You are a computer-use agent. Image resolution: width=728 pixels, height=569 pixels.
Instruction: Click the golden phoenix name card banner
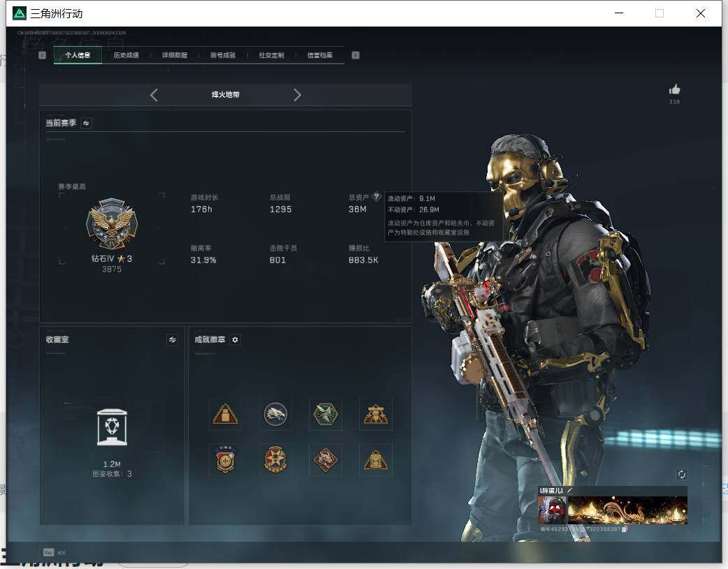click(627, 510)
